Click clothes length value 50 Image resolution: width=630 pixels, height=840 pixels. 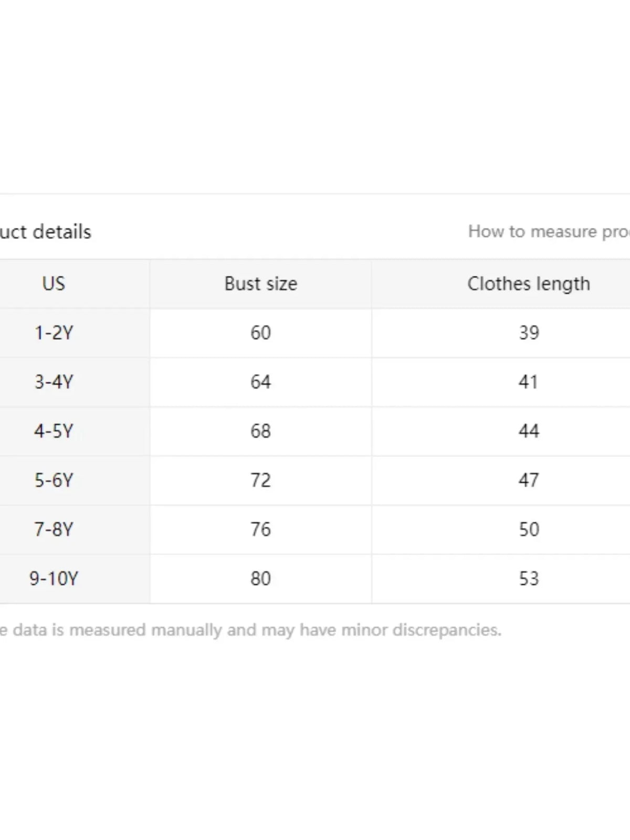[529, 529]
